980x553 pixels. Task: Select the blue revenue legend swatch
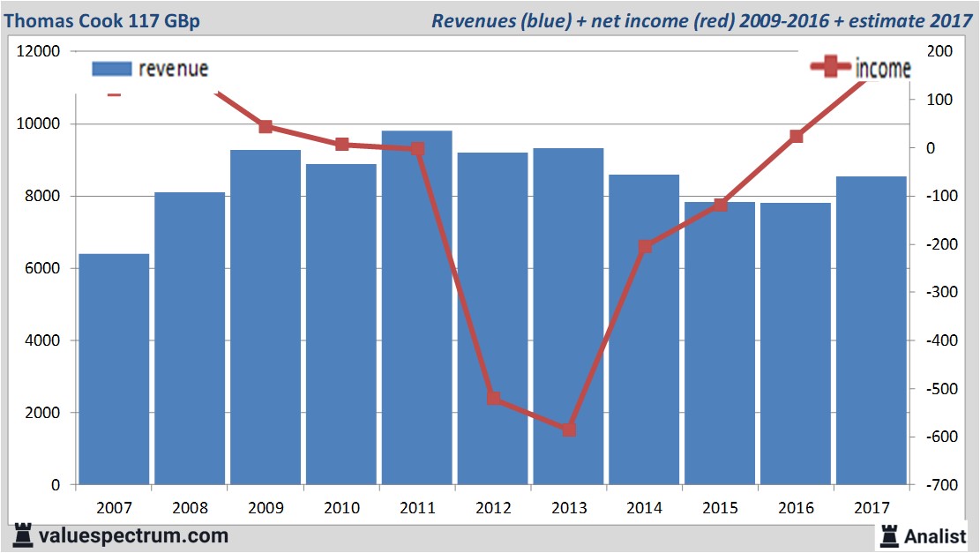click(111, 69)
